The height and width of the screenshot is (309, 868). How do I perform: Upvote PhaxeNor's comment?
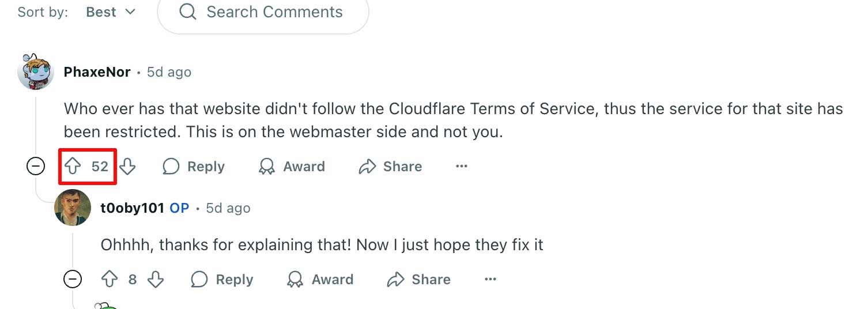(73, 167)
